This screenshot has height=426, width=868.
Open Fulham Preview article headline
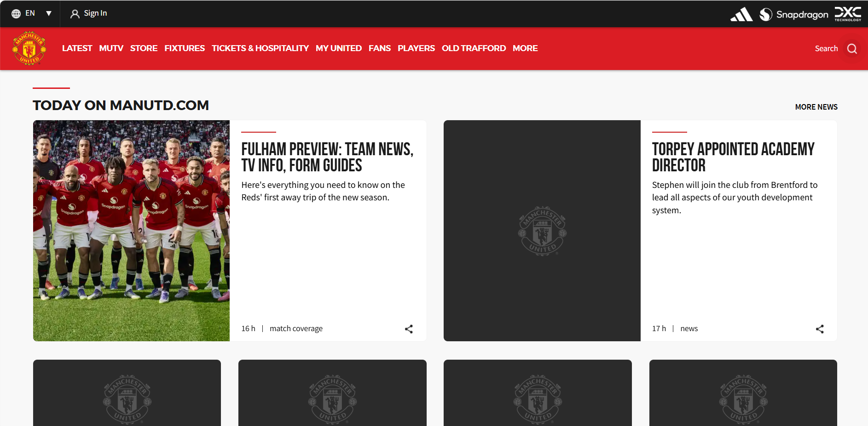327,157
